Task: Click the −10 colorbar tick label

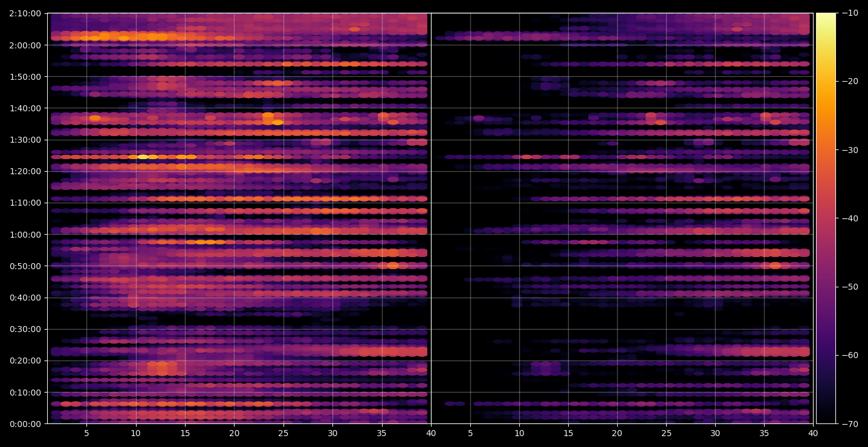Action: coord(849,13)
